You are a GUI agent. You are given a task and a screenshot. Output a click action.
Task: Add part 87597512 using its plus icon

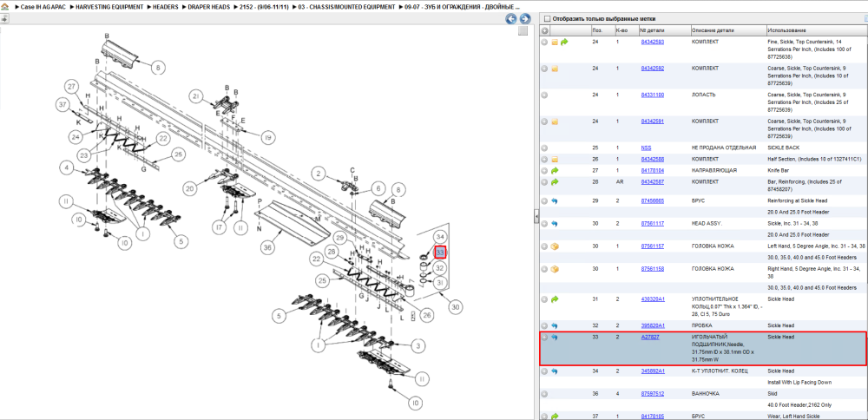(x=545, y=394)
